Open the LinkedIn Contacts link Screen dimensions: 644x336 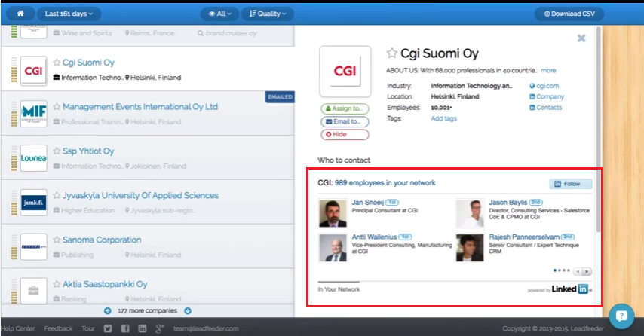click(545, 108)
